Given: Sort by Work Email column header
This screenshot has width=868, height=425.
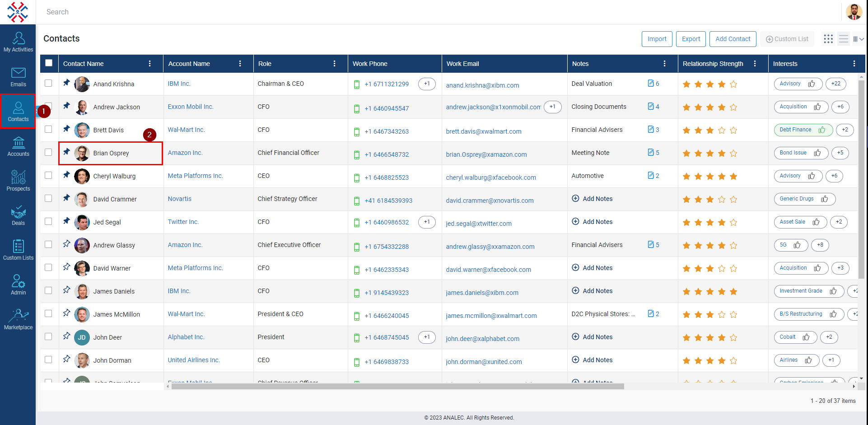Looking at the screenshot, I should pyautogui.click(x=462, y=64).
